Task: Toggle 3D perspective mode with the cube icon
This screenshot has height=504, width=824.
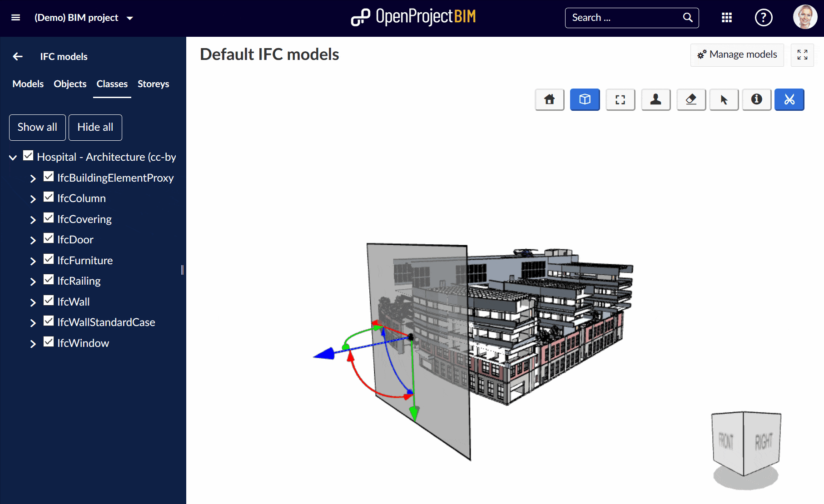Action: 585,99
